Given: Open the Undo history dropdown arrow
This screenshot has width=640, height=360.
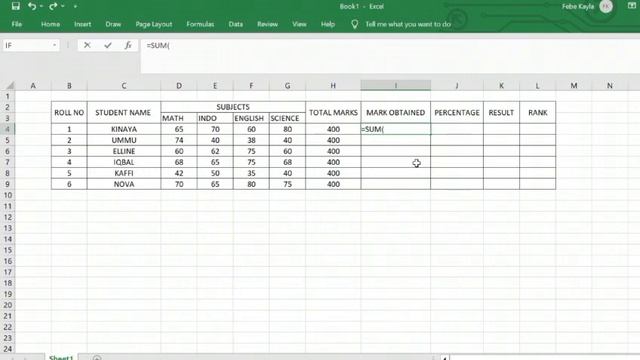Looking at the screenshot, I should point(41,7).
